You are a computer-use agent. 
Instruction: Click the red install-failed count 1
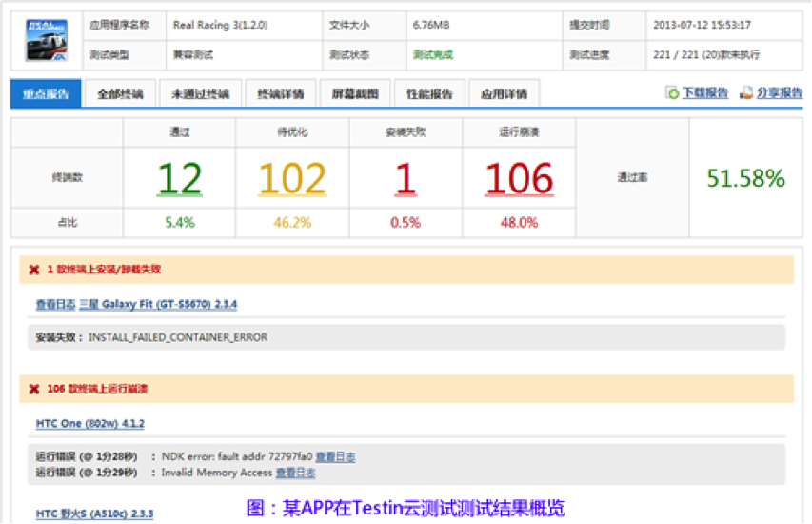pyautogui.click(x=406, y=178)
